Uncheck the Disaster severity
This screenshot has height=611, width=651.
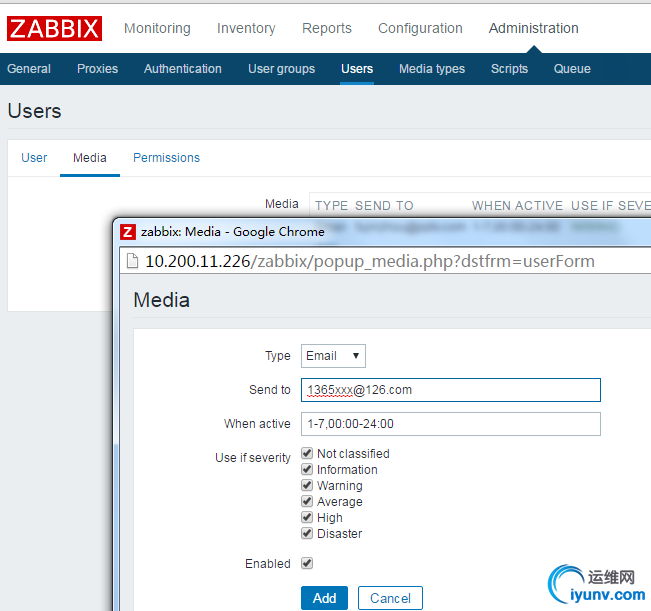coord(307,533)
